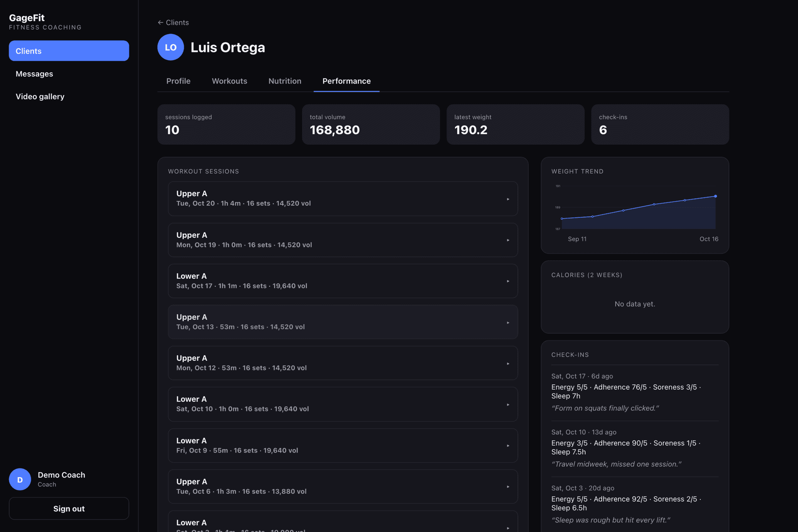Click the Sign out button

click(x=69, y=508)
